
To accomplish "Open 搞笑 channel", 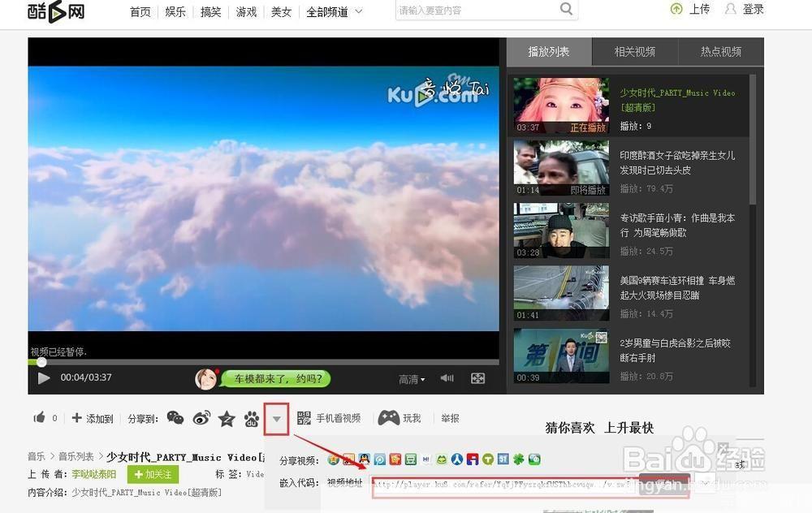I will [211, 11].
